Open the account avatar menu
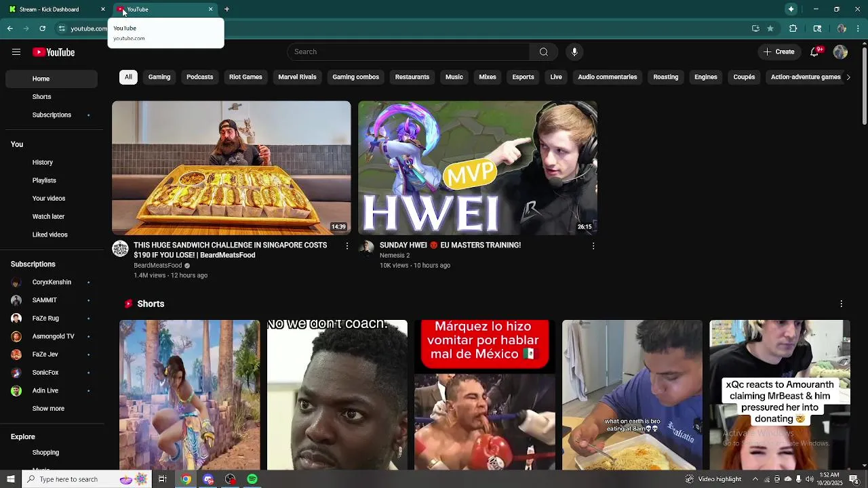This screenshot has height=488, width=868. (840, 52)
